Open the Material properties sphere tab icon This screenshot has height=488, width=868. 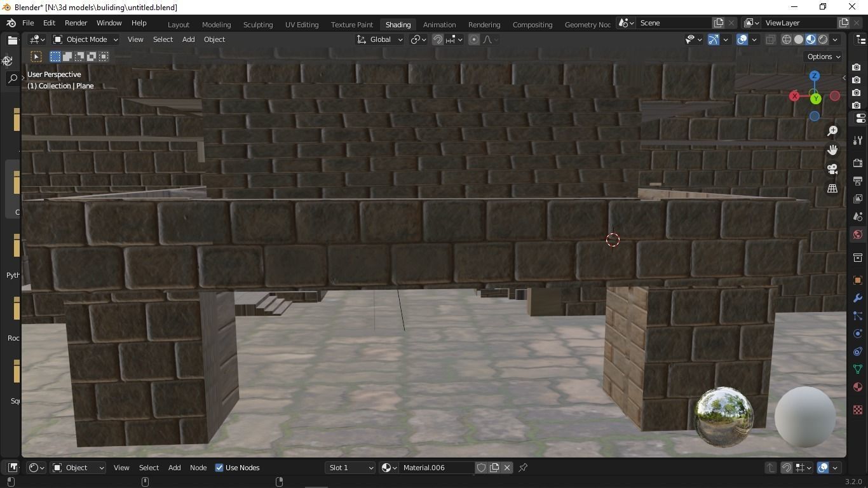pos(858,387)
